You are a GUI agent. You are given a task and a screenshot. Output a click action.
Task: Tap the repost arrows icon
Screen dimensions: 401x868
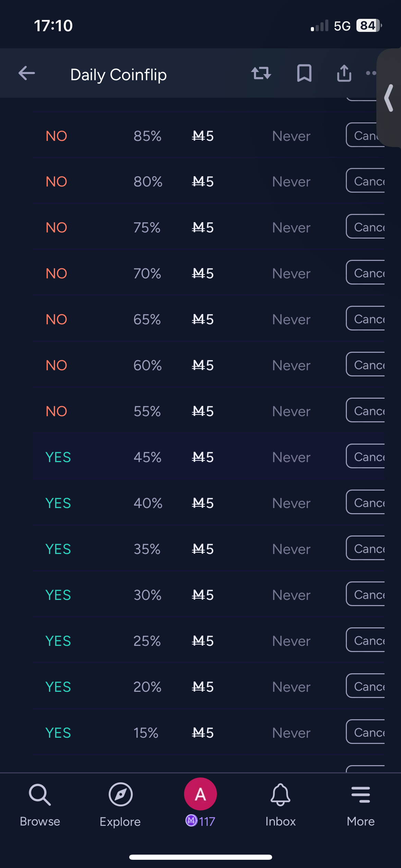[261, 73]
